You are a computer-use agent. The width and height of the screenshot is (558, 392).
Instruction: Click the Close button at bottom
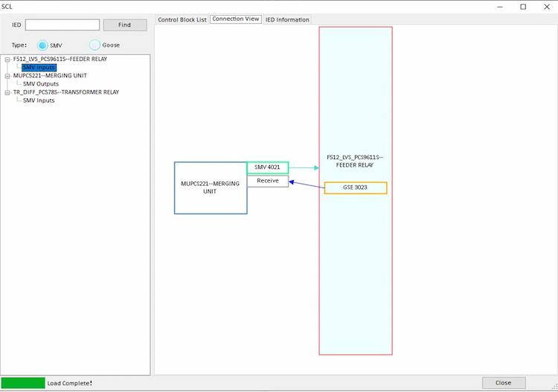click(504, 383)
